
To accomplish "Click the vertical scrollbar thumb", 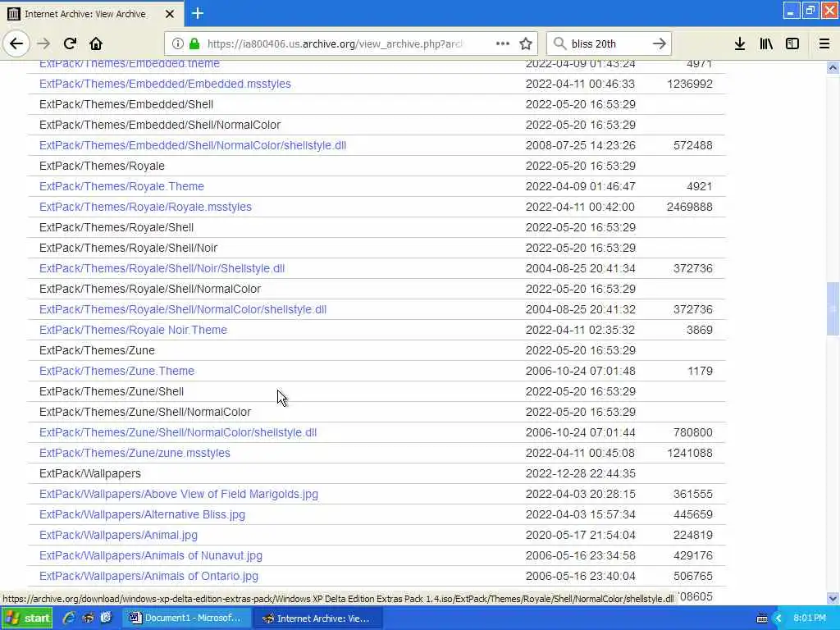I will (x=833, y=309).
